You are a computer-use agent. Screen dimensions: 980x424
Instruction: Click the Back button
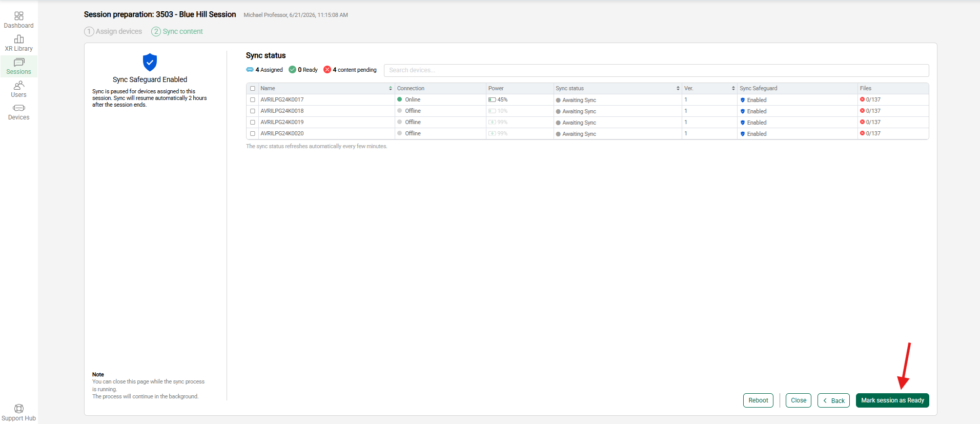[833, 400]
